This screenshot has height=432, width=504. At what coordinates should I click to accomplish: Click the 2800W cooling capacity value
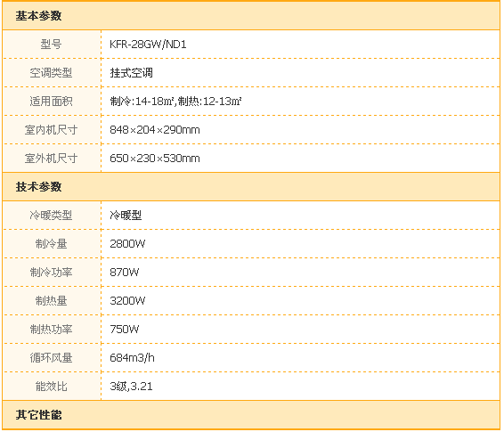click(127, 244)
